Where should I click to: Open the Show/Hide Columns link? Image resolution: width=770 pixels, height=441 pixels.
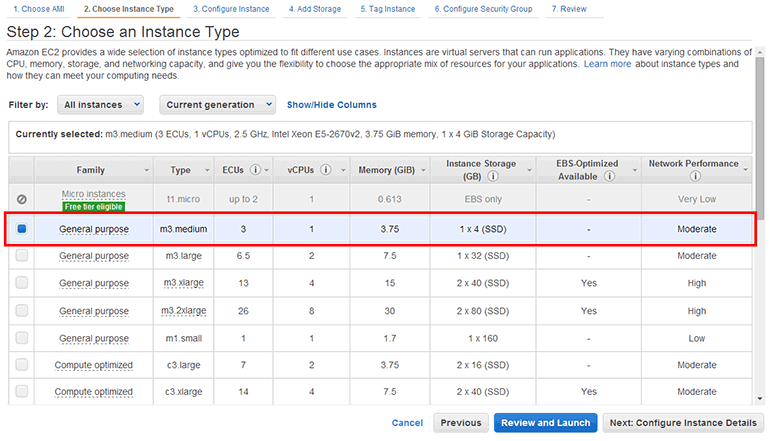click(x=331, y=105)
